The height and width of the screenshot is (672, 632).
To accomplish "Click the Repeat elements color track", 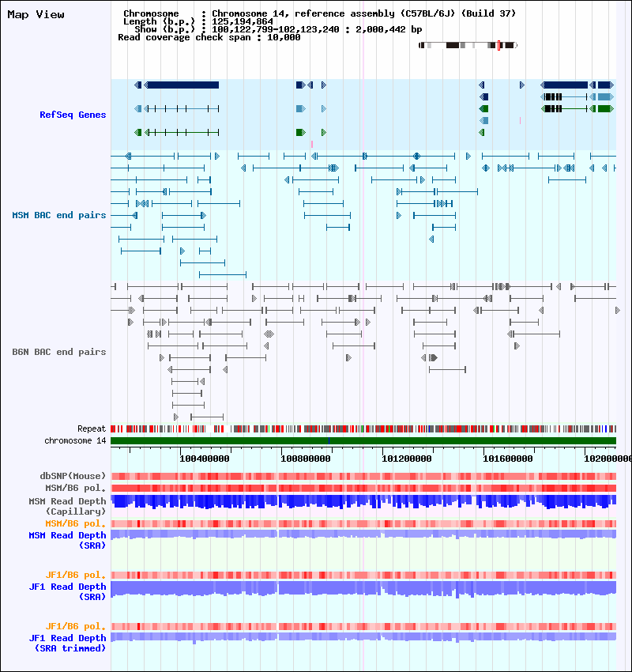I will pos(363,428).
